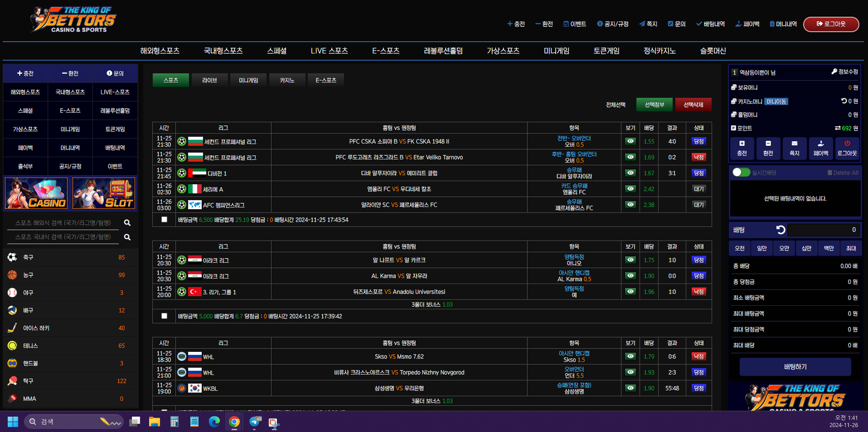Open Chrome from the Windows taskbar
Image resolution: width=868 pixels, height=432 pixels.
(234, 422)
